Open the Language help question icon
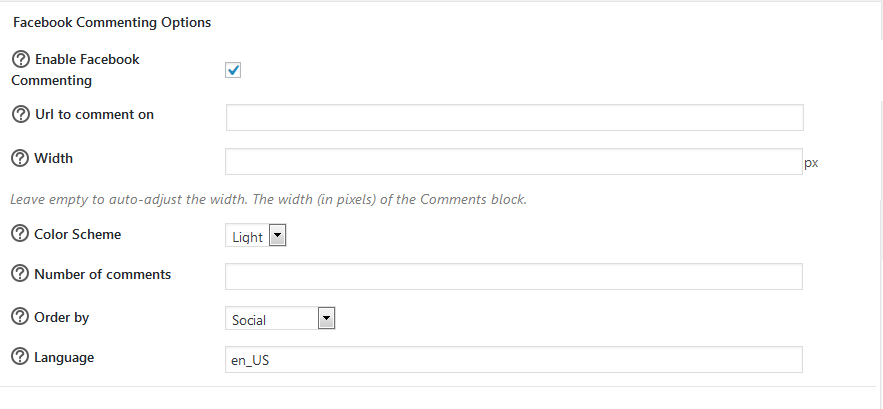 click(x=20, y=357)
